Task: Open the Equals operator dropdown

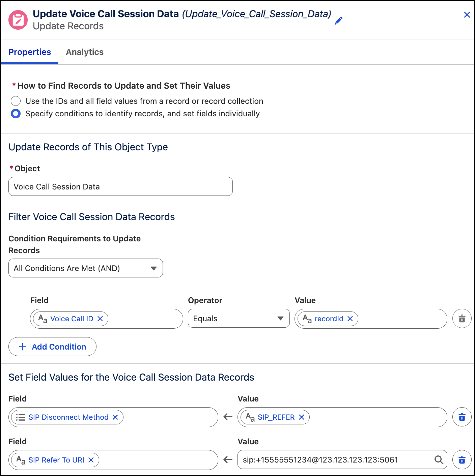Action: coord(239,318)
